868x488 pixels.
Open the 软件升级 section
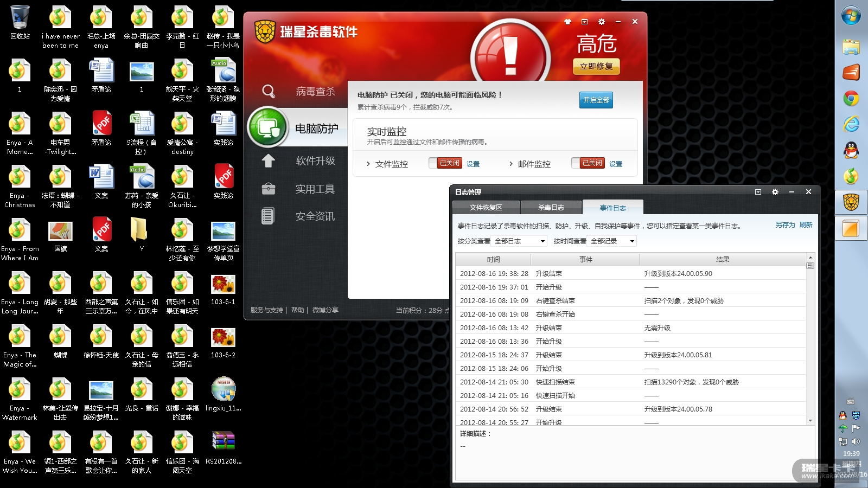315,161
